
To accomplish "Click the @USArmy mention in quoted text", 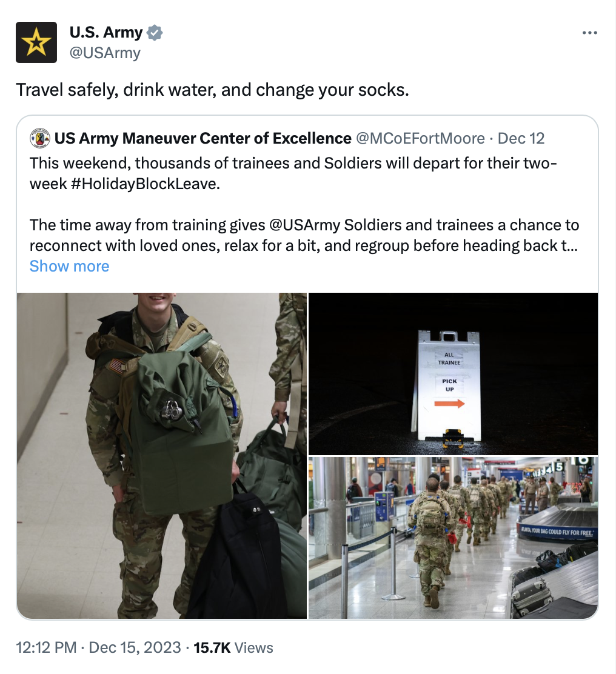I will point(305,225).
